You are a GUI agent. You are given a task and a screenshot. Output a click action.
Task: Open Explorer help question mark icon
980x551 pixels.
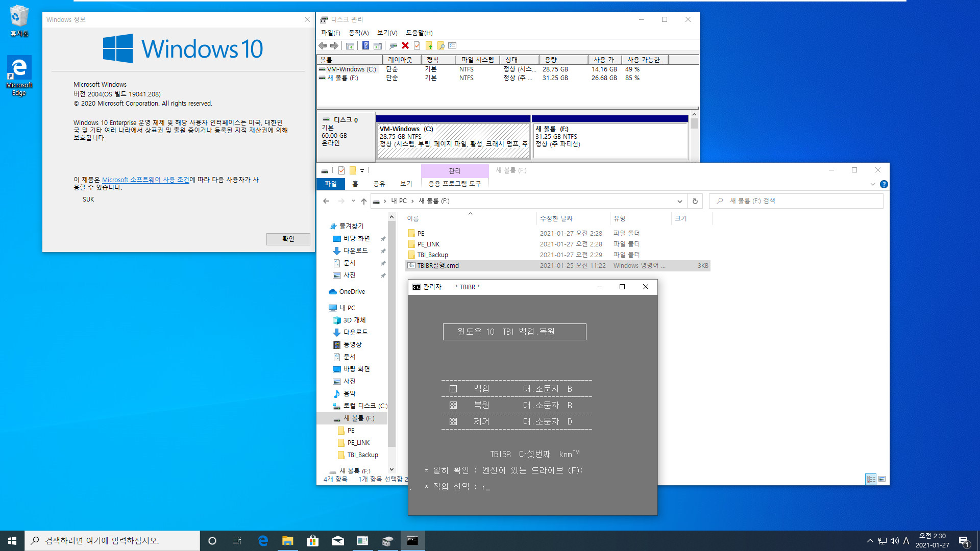(884, 184)
